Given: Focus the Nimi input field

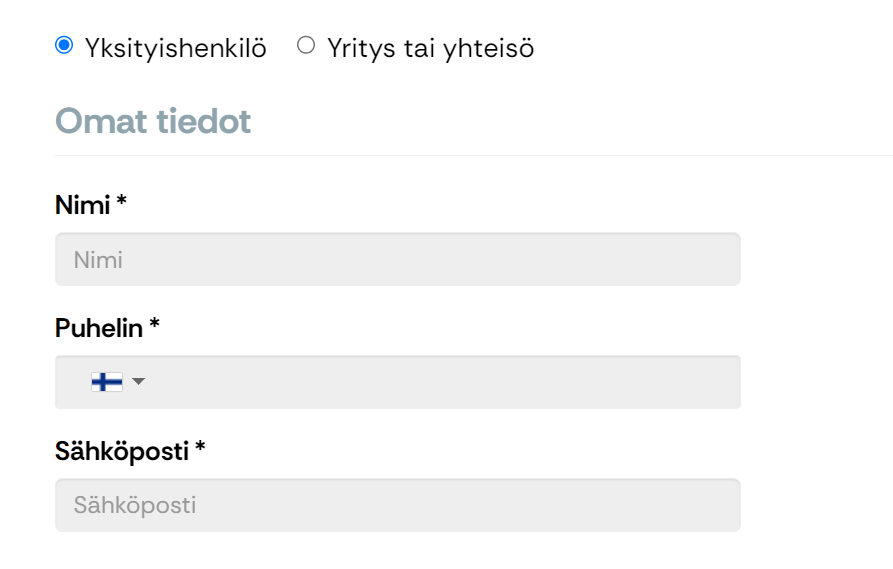Looking at the screenshot, I should coord(398,259).
